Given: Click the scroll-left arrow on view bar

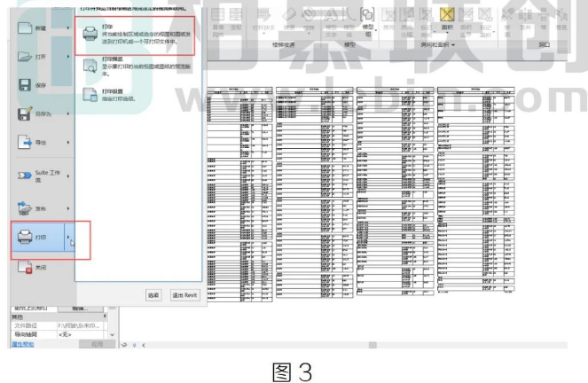Looking at the screenshot, I should click(144, 345).
